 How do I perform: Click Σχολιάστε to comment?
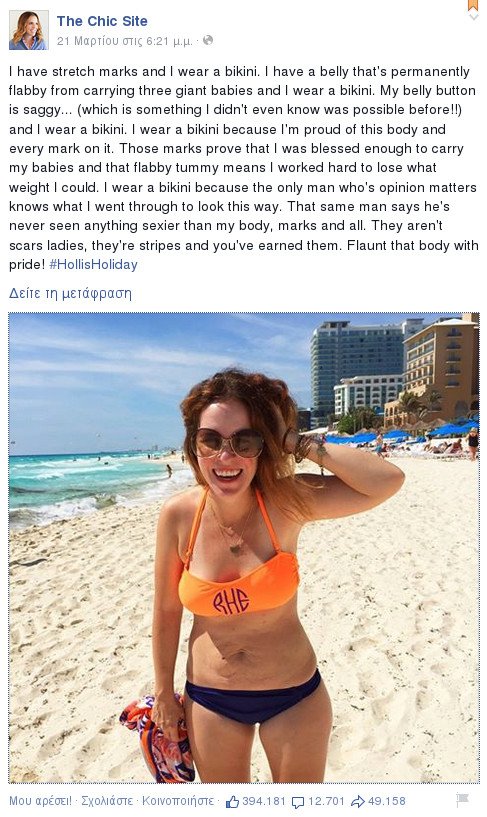[108, 801]
